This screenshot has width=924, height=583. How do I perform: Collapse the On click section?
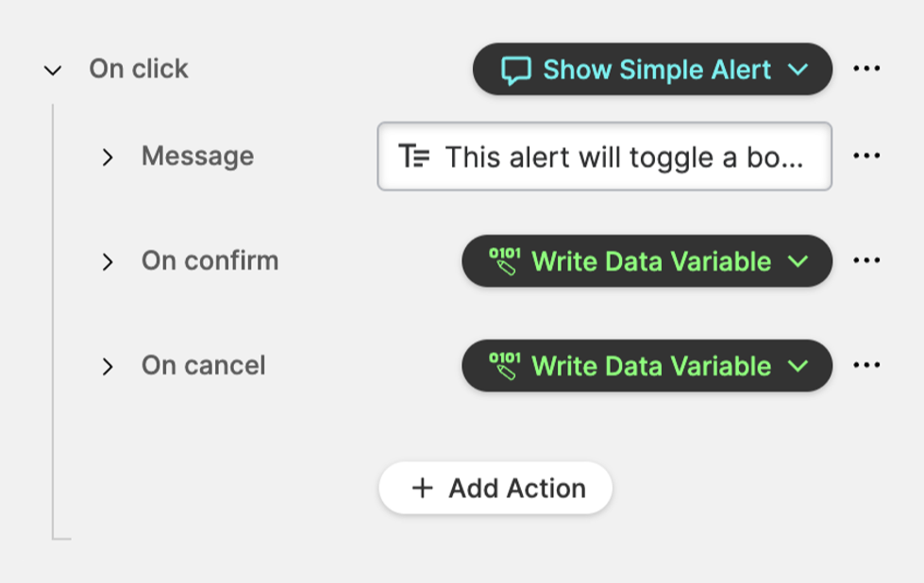tap(53, 70)
